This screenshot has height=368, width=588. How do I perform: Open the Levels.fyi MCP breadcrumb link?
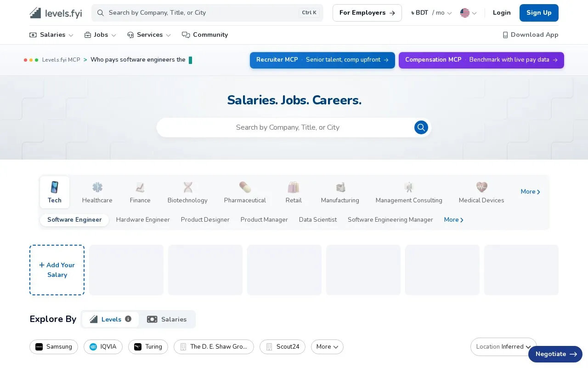coord(61,60)
